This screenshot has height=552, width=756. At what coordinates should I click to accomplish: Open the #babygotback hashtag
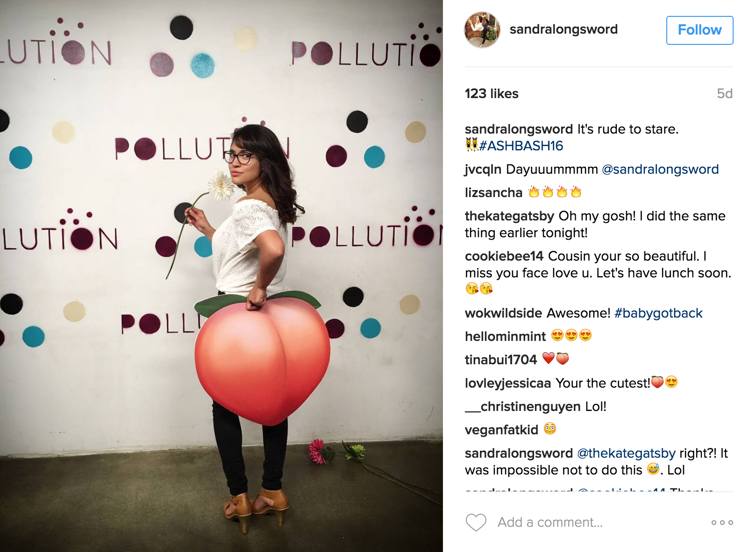tap(658, 313)
